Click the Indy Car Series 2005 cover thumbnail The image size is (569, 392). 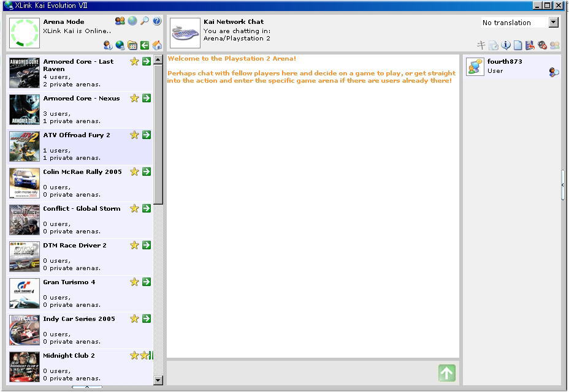coord(25,330)
